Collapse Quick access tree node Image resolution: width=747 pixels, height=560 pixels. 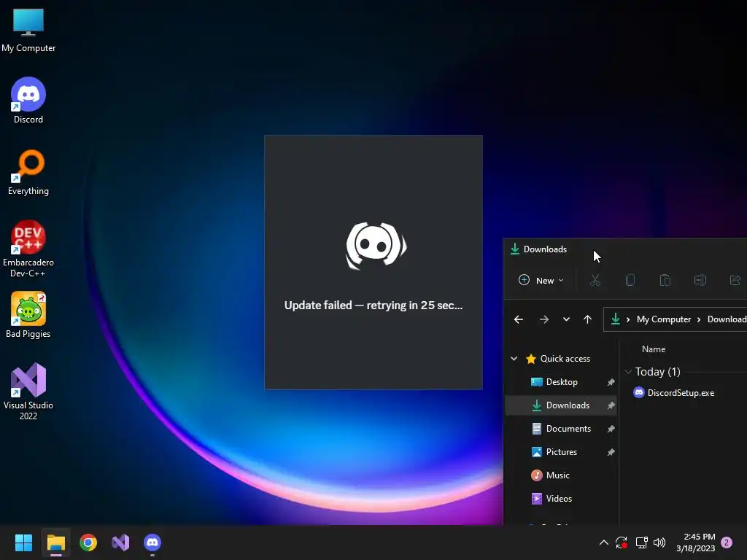514,359
